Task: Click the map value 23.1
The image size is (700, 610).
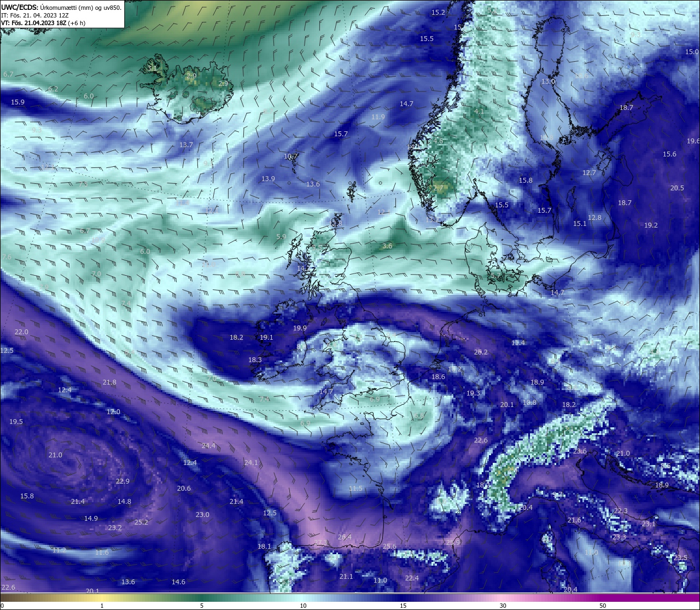Action: [x=649, y=524]
